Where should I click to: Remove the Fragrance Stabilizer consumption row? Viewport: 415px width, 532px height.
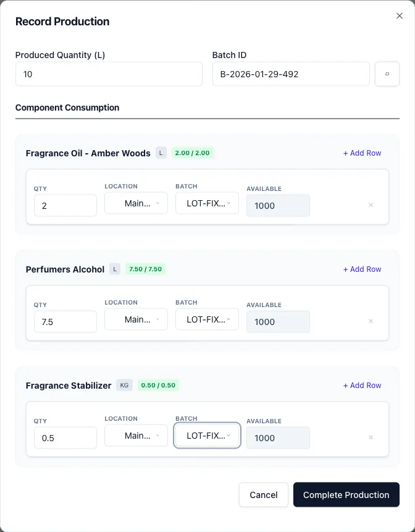point(371,437)
